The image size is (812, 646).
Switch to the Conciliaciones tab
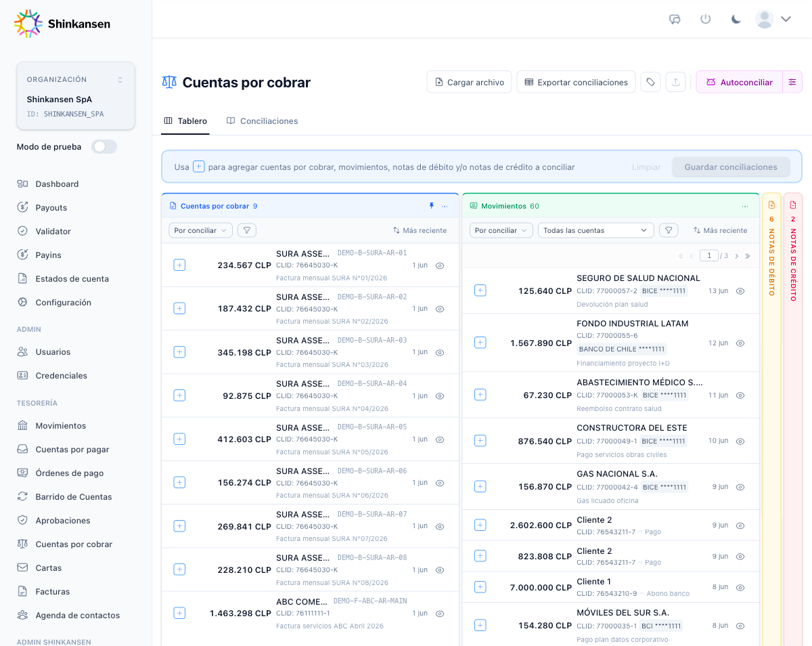click(x=262, y=121)
